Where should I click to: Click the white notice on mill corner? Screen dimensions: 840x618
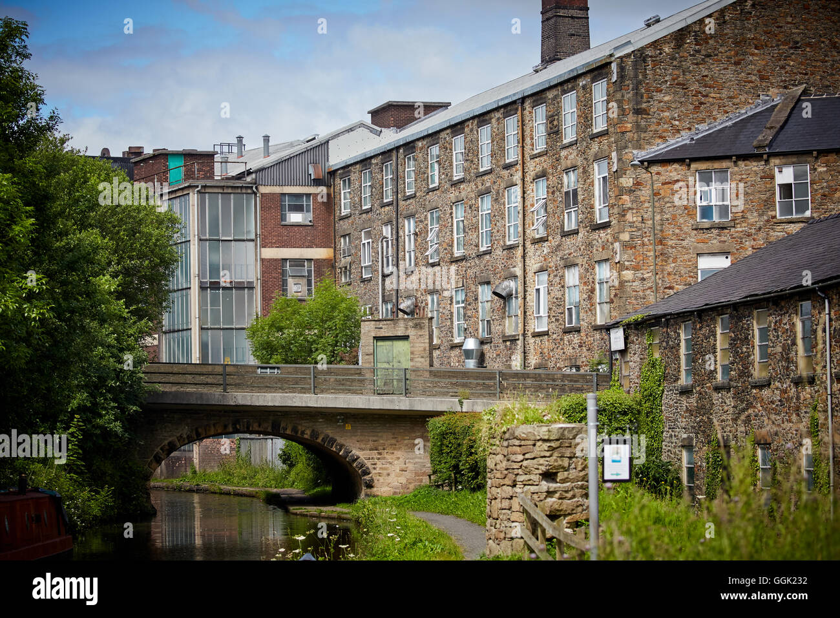coord(616,339)
